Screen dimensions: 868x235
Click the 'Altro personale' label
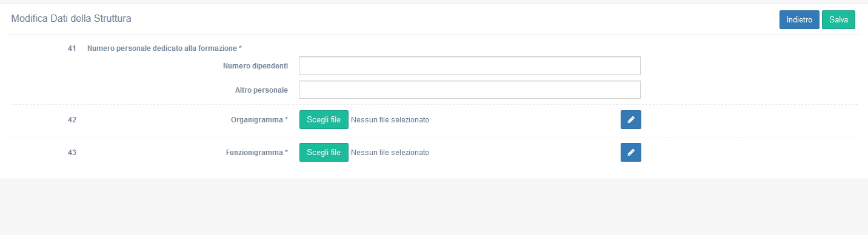261,90
